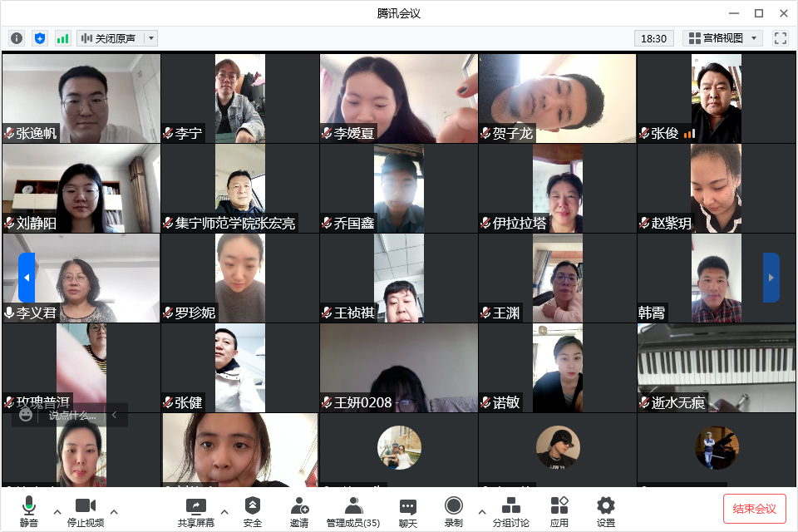Viewport: 798px width, 532px height.
Task: Click 共享屏幕 to share screen
Action: pos(195,511)
